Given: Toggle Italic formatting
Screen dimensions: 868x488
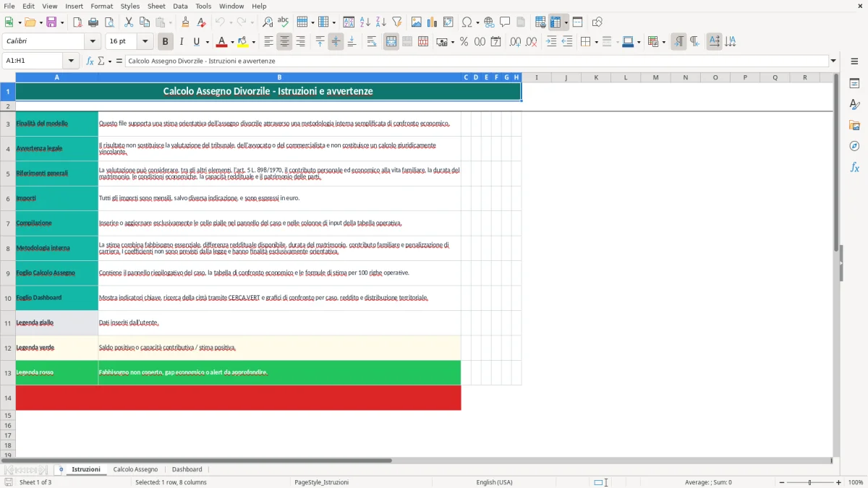Looking at the screenshot, I should coord(182,42).
